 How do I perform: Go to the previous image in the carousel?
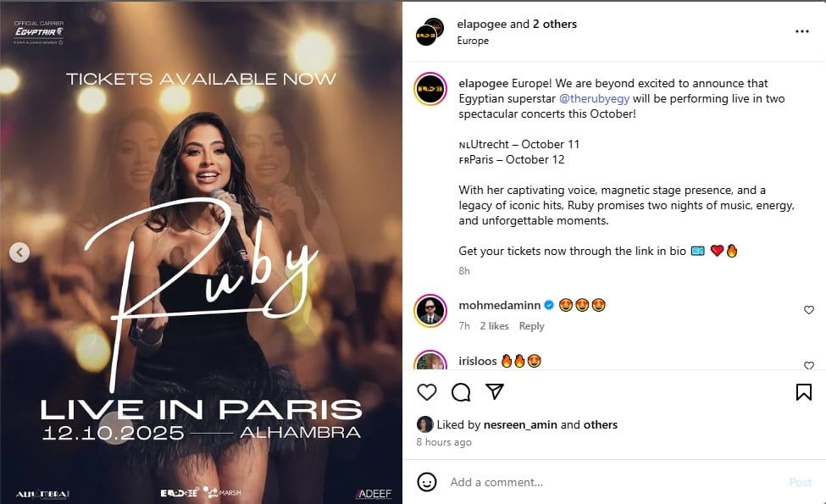click(19, 252)
